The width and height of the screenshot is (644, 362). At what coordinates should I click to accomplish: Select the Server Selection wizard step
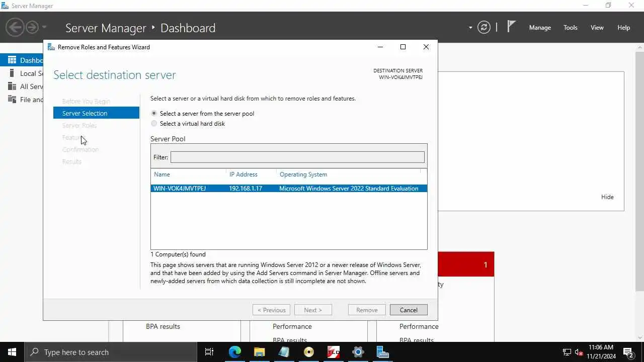coord(96,113)
